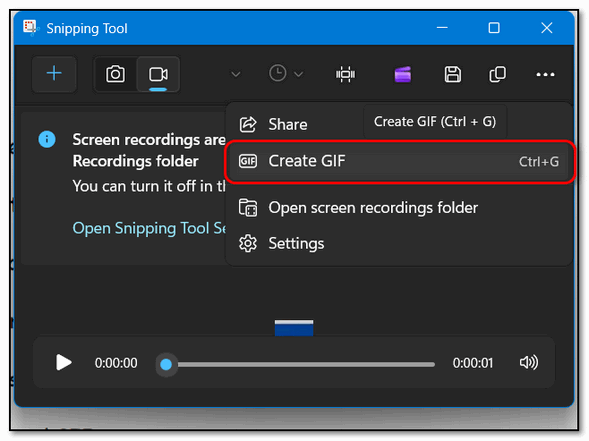Select the Record video camera mode
Image resolution: width=589 pixels, height=441 pixels.
coord(158,74)
